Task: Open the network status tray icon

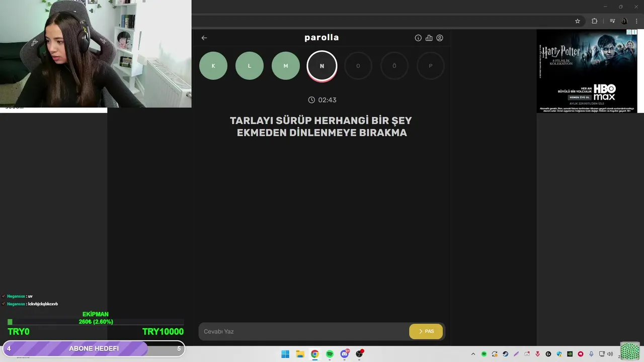Action: (602, 354)
